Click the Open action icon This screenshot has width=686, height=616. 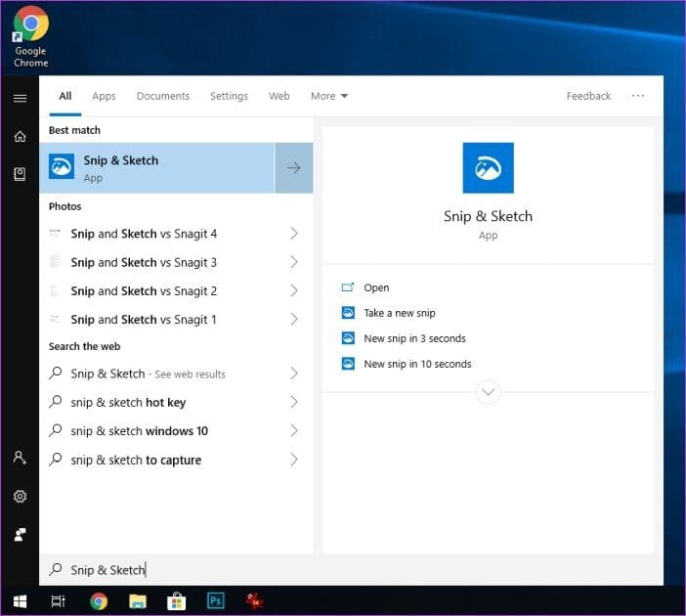pyautogui.click(x=348, y=287)
